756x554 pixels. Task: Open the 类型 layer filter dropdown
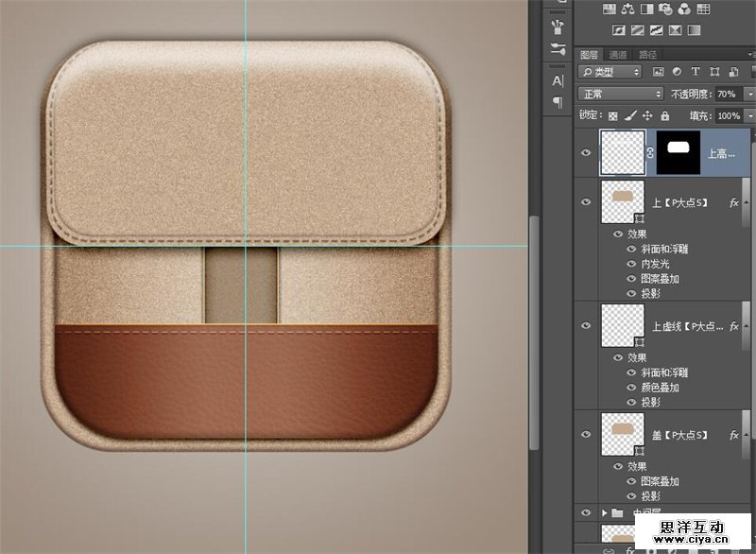[x=610, y=72]
